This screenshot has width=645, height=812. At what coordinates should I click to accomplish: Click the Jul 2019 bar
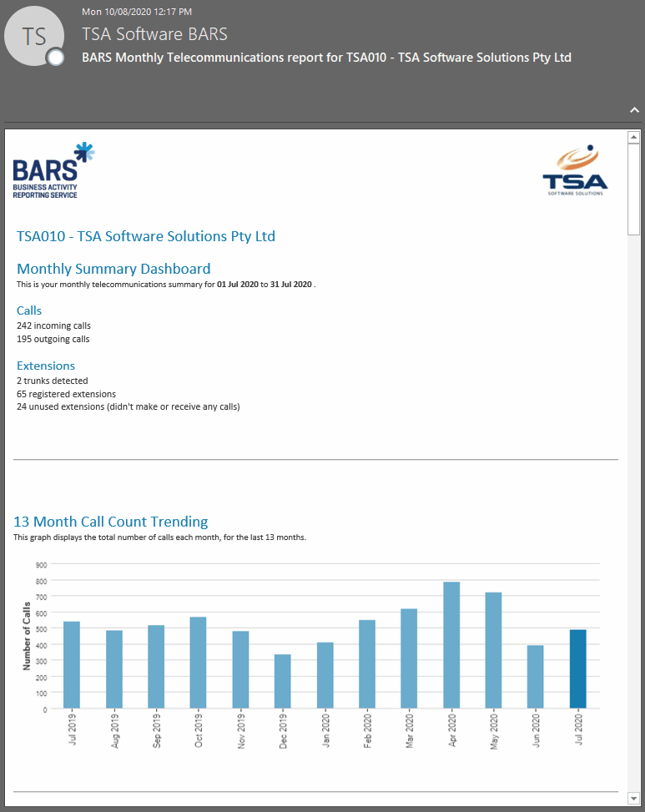click(x=72, y=665)
